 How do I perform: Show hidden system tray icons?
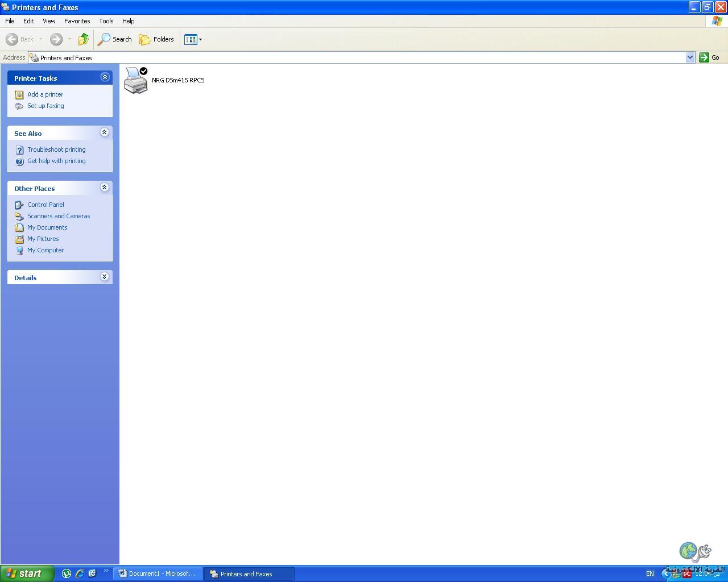click(x=667, y=573)
